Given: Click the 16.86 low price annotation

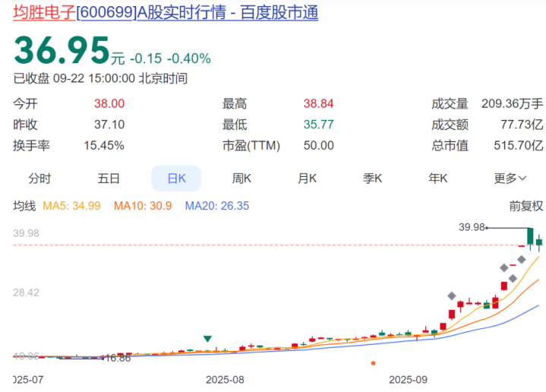Looking at the screenshot, I should click(118, 358).
